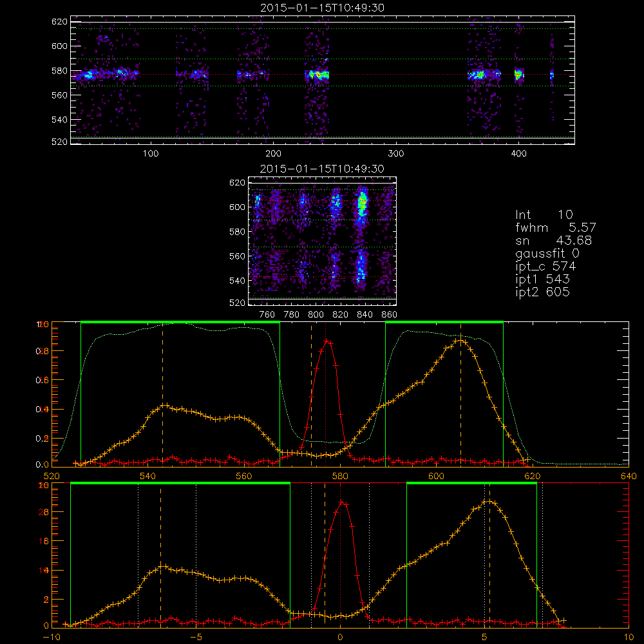This screenshot has width=644, height=644.
Task: Click y-axis label 620 of small spectrogram
Action: [x=237, y=183]
